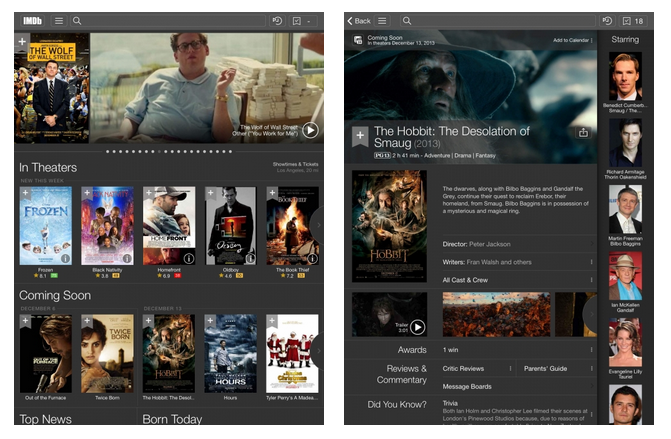
Task: Open Message Boards row
Action: tap(519, 386)
